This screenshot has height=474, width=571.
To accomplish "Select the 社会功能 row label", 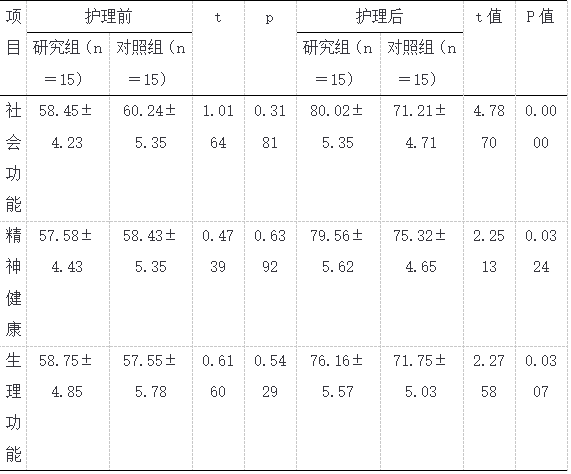I will [x=13, y=158].
